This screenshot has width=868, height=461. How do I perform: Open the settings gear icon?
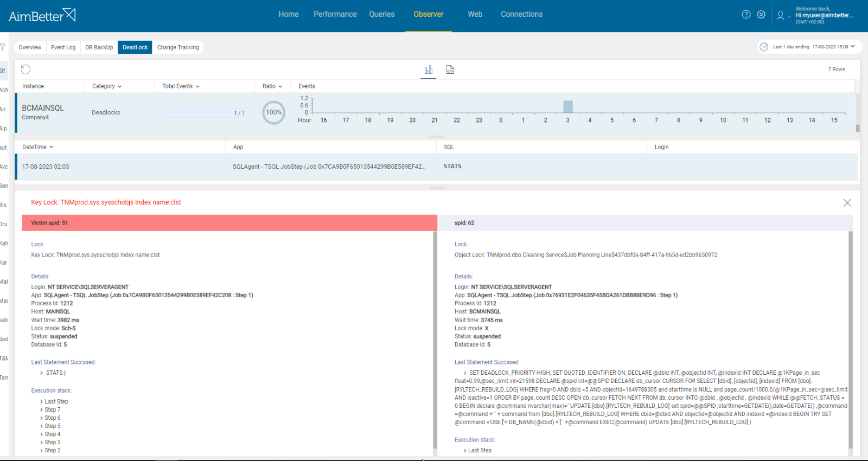(x=761, y=15)
